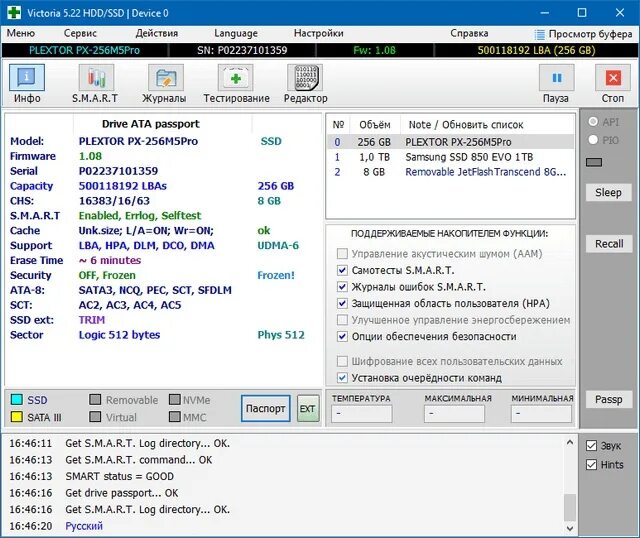Toggle Управление акустическим шумом (AAM) checkbox
This screenshot has width=640, height=538.
(x=342, y=253)
